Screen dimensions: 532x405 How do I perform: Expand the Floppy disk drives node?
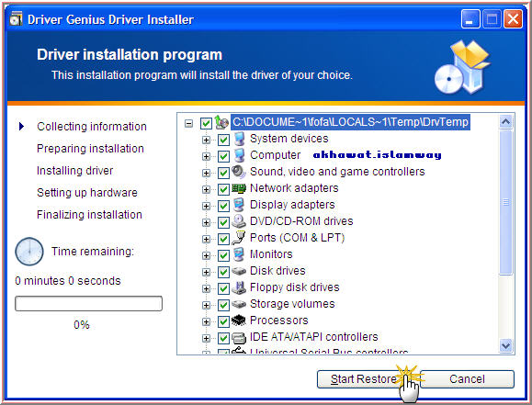tap(206, 288)
